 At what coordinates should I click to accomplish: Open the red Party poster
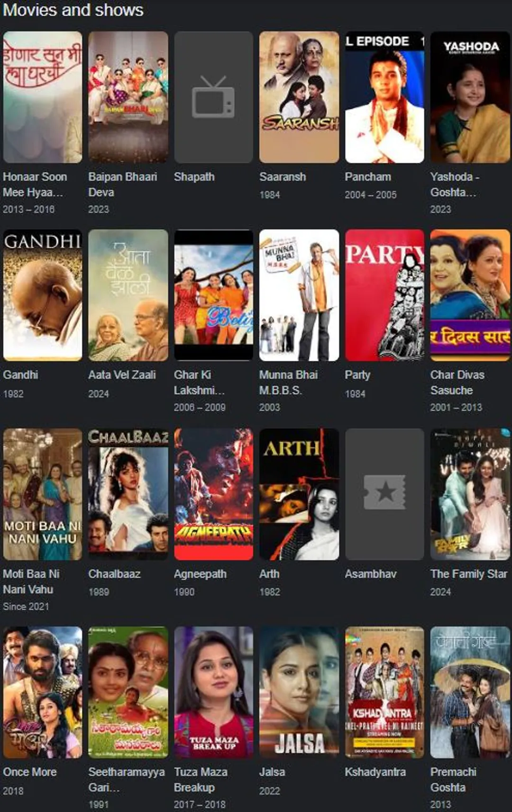pos(384,295)
